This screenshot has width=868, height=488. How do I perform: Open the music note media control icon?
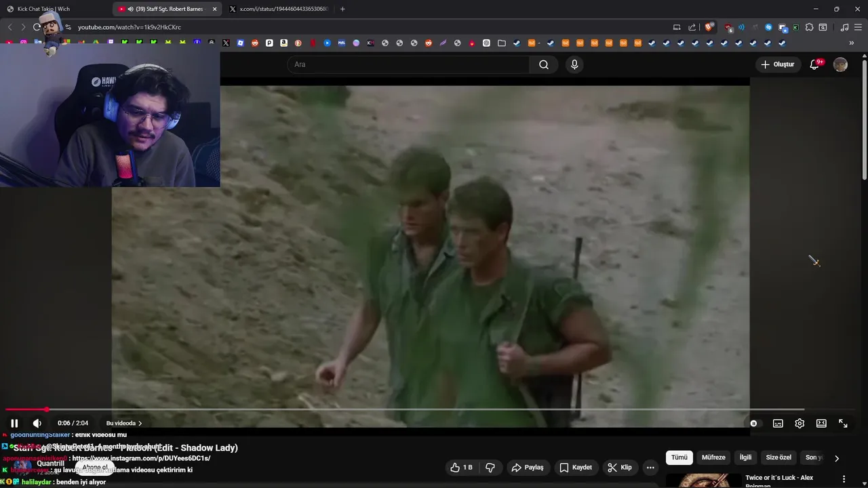[x=844, y=27]
